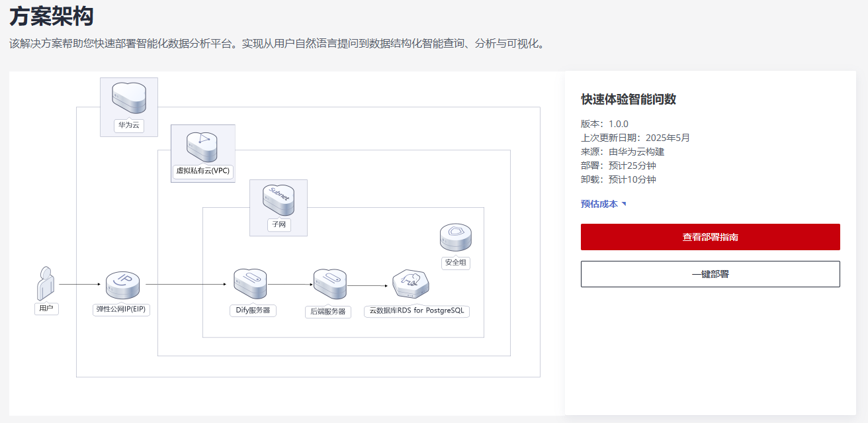Click the version text '版本: 1.0.0'
Image resolution: width=868 pixels, height=423 pixels.
[605, 124]
